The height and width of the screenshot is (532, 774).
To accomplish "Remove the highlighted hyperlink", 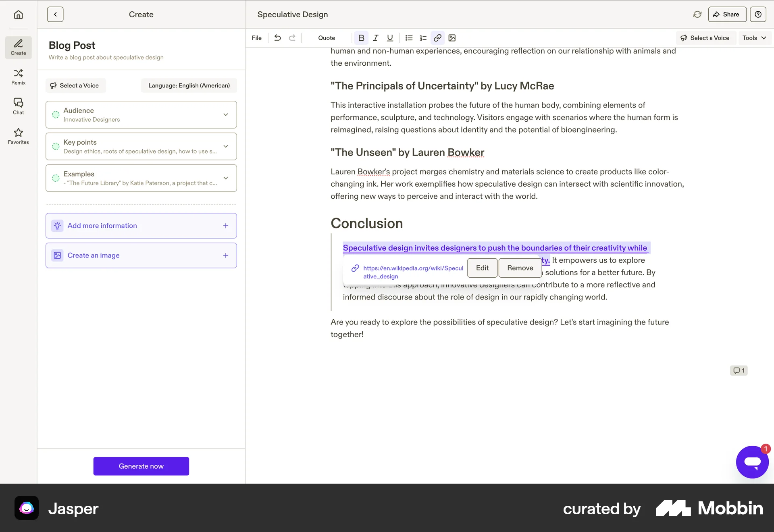I will pyautogui.click(x=520, y=268).
